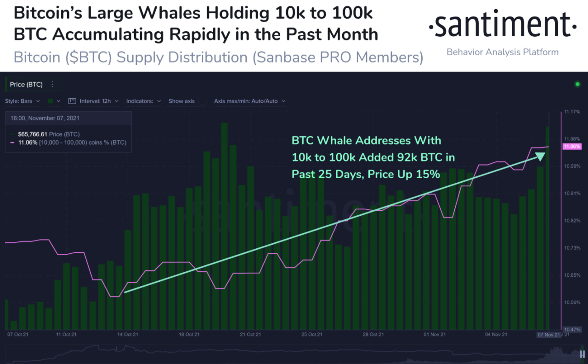The image size is (588, 364).
Task: Select the Price (BTC) chart tab
Action: point(25,84)
